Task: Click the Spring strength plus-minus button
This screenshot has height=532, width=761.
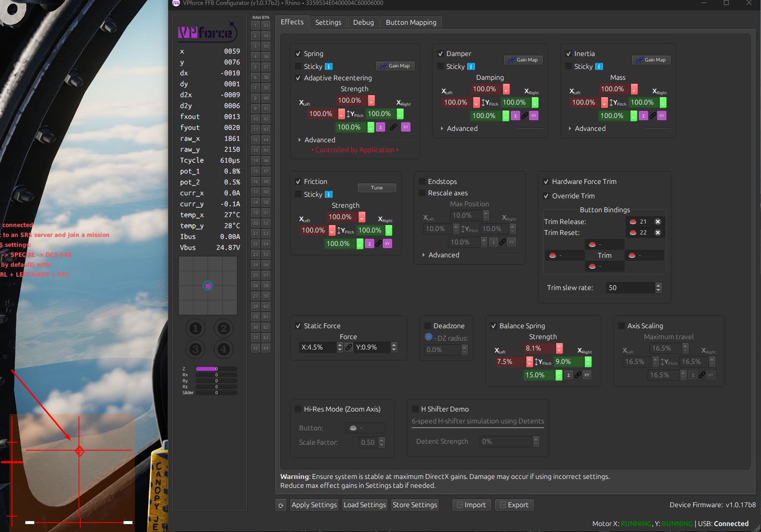Action: (380, 127)
